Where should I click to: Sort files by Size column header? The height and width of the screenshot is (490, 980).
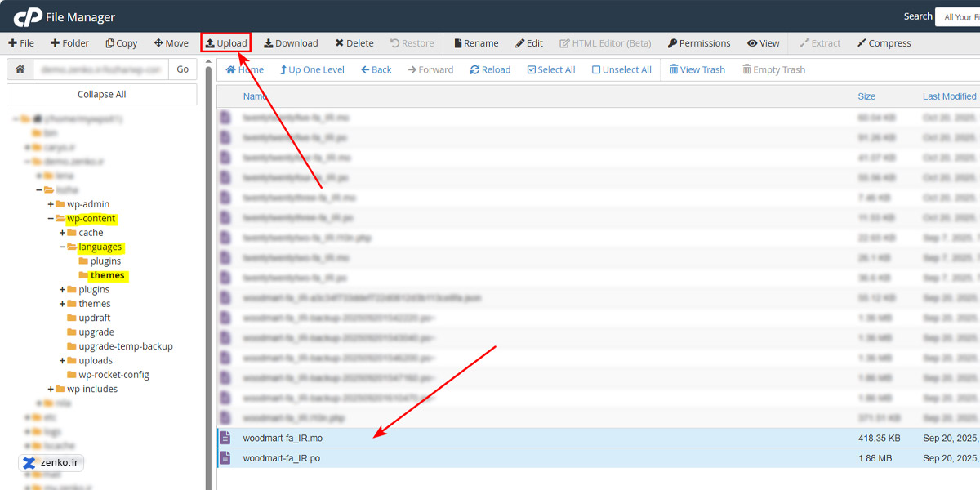coord(866,96)
